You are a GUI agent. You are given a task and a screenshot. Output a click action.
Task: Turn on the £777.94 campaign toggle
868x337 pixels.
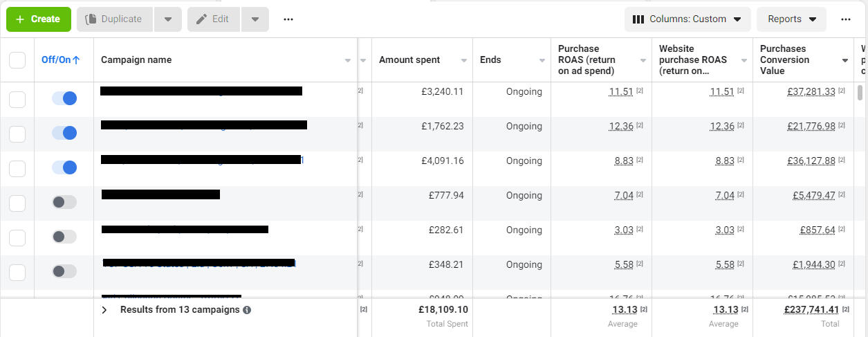pos(64,202)
